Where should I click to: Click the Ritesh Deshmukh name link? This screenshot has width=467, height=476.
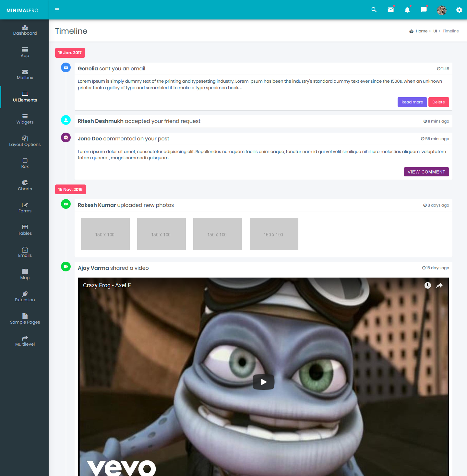101,121
